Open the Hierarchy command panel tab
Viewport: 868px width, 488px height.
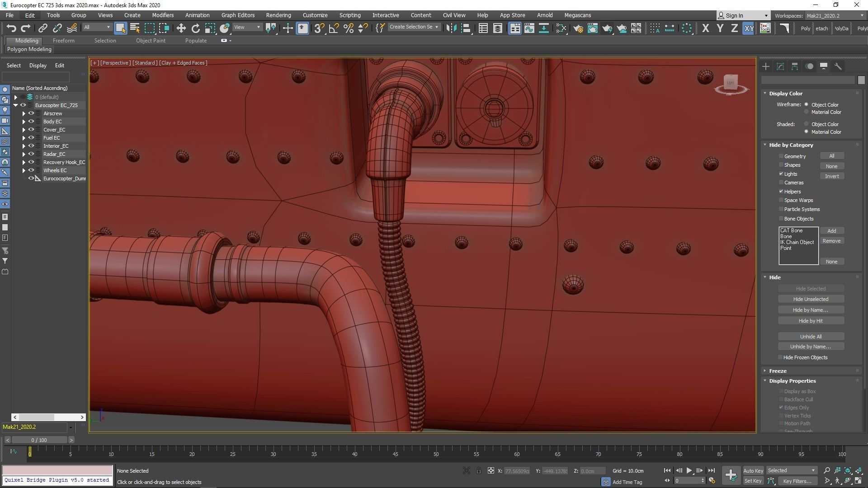(x=795, y=66)
